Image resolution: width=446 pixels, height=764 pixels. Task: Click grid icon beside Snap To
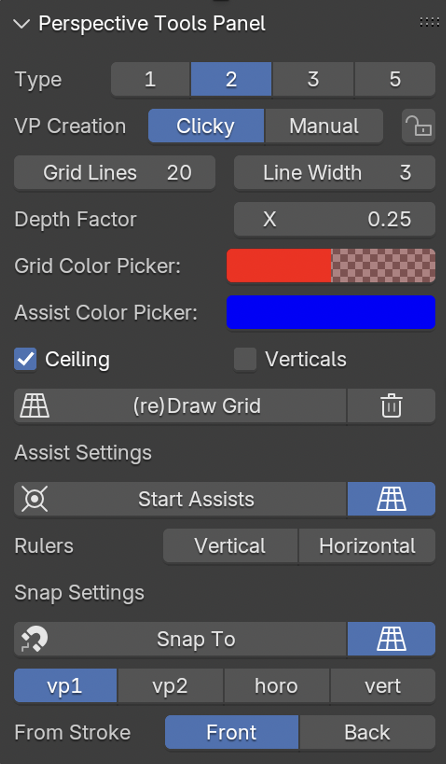pos(391,639)
